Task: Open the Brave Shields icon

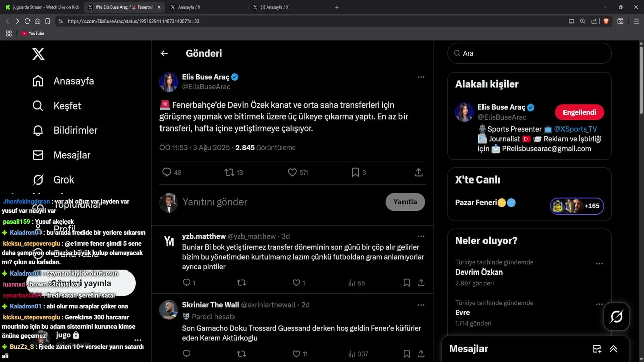Action: [x=606, y=21]
